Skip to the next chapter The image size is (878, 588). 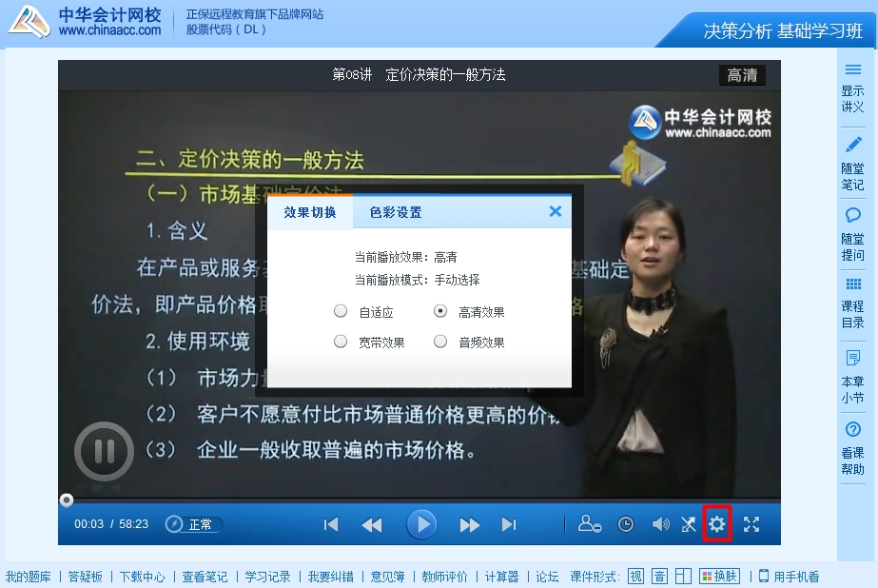click(509, 524)
